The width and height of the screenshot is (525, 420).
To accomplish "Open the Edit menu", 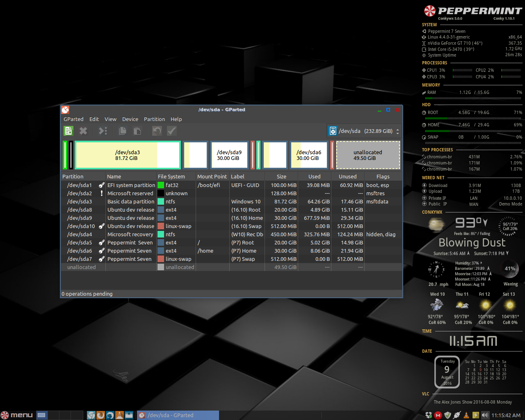I will click(94, 119).
